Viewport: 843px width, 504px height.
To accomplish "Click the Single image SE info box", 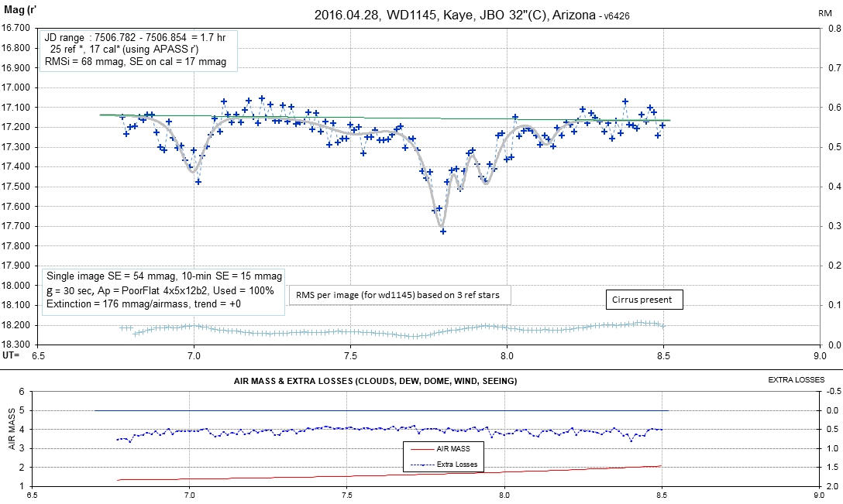I will [x=164, y=290].
